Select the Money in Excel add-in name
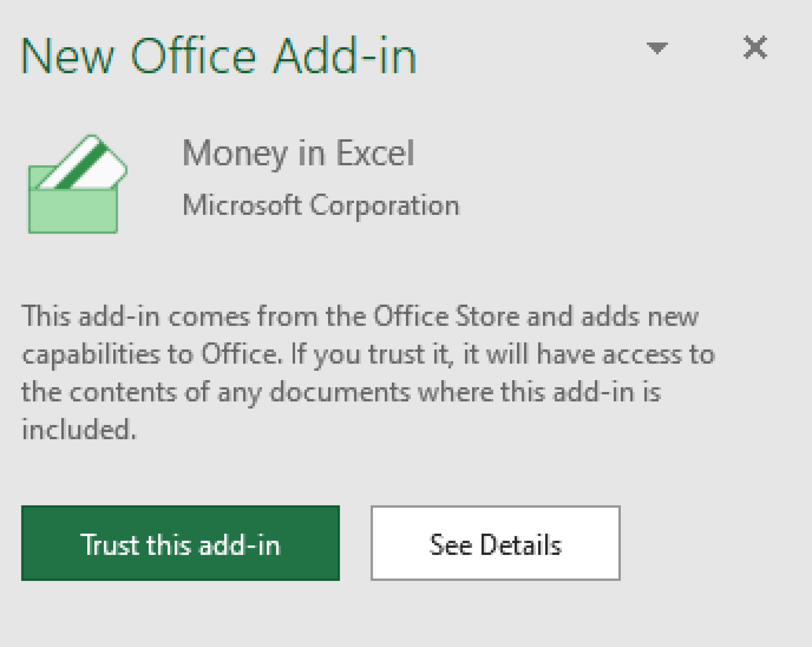Image resolution: width=812 pixels, height=647 pixels. coord(298,154)
